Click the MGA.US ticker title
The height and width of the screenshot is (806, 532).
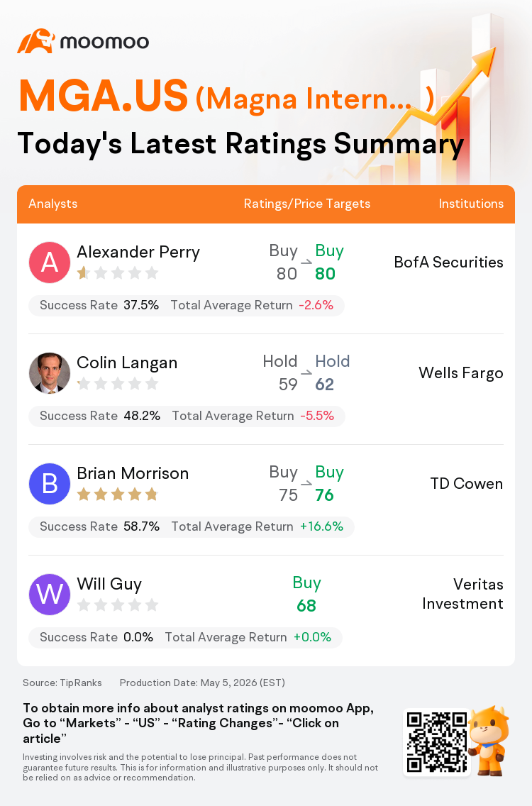tap(104, 96)
